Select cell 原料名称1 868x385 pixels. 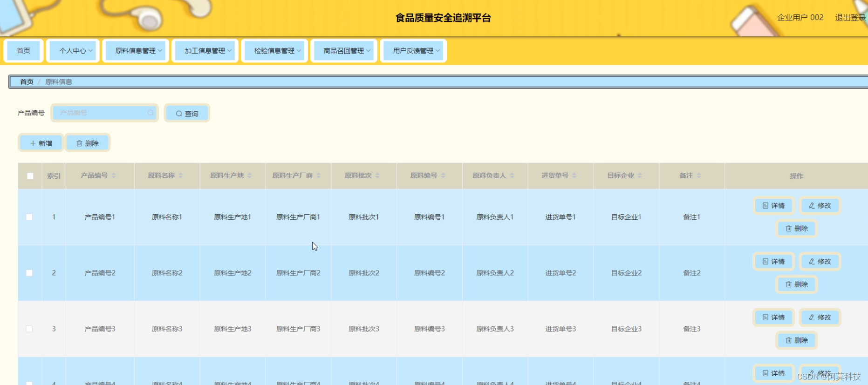[167, 217]
